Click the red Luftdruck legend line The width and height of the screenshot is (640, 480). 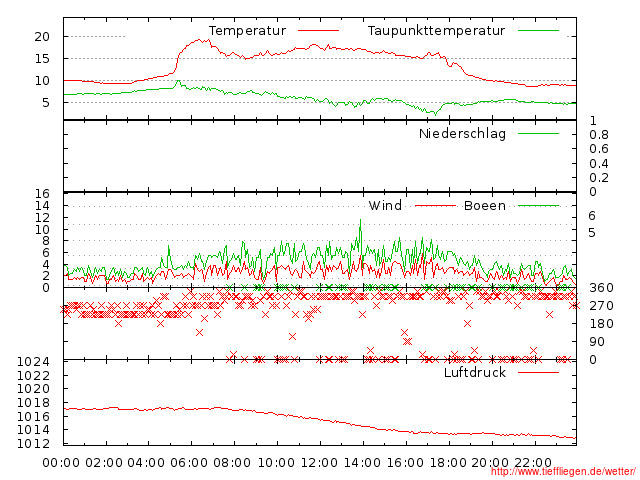pos(538,372)
